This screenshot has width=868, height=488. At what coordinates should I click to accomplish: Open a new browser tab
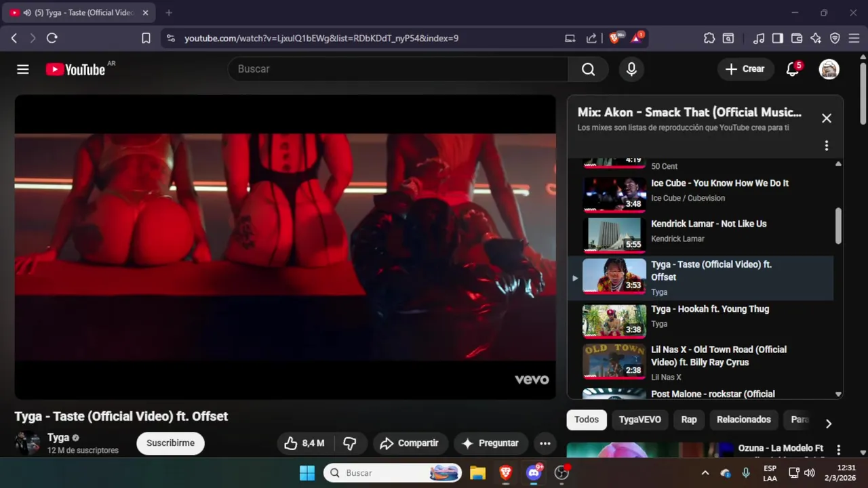169,13
